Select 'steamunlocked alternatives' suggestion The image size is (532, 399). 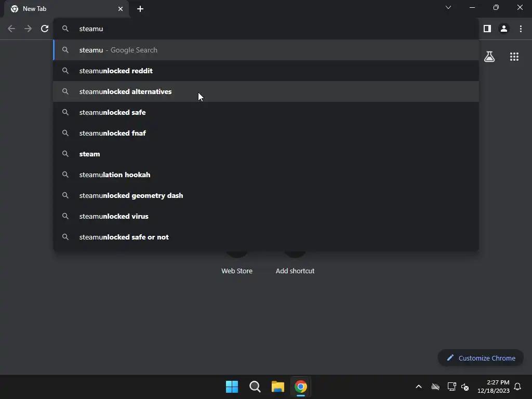tap(266, 91)
